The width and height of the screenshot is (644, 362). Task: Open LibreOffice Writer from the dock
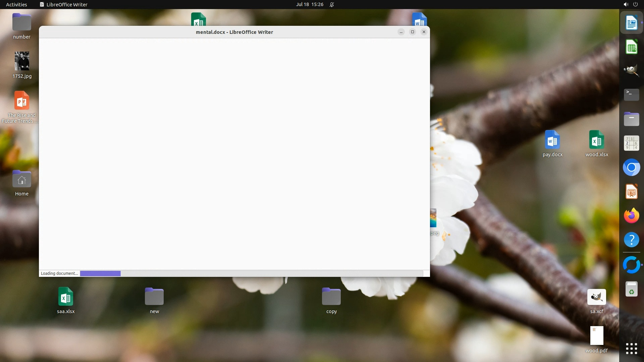coord(631,23)
